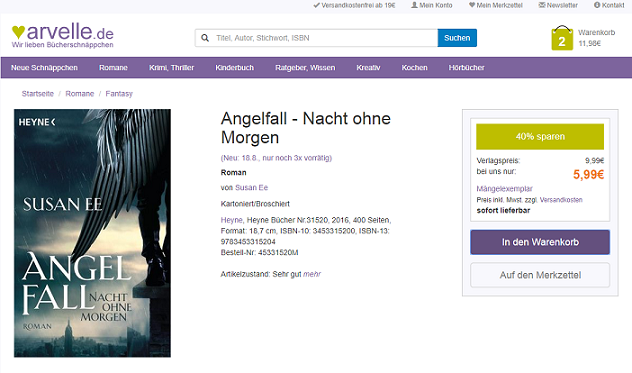Open Romane menu in navigation bar
The height and width of the screenshot is (373, 632).
(113, 68)
